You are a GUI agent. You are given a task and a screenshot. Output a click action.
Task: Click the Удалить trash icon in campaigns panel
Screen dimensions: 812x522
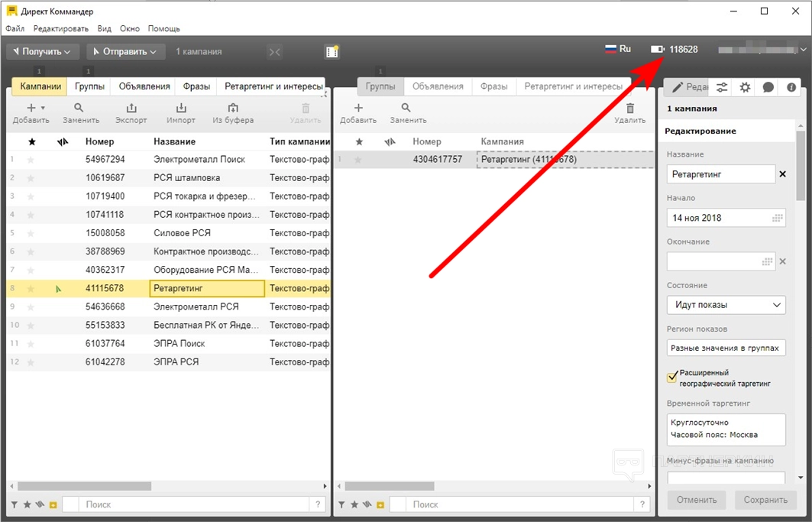306,108
